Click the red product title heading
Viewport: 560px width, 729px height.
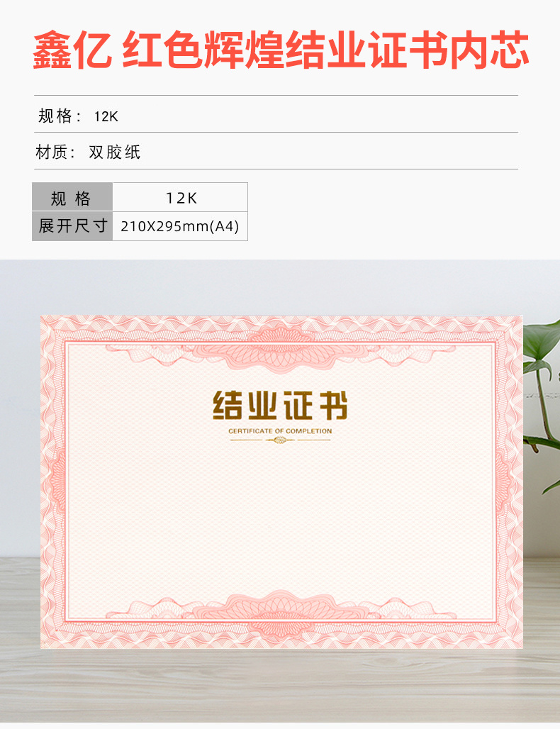coord(281,50)
